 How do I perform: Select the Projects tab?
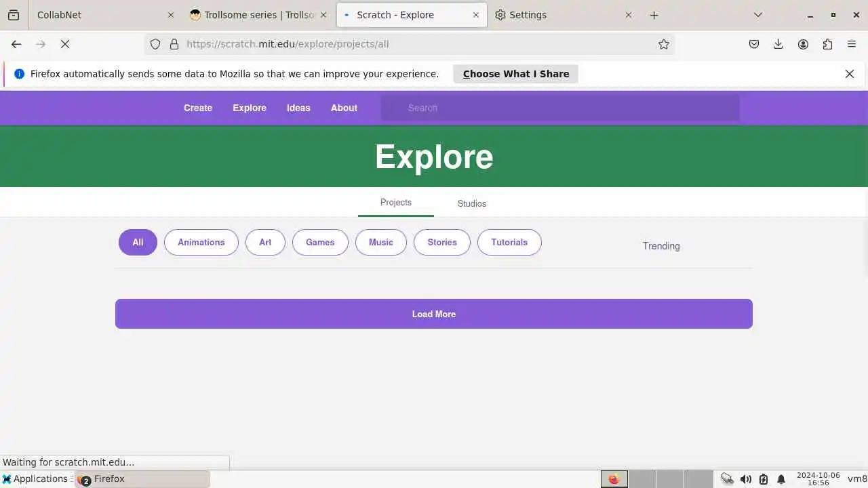point(396,203)
